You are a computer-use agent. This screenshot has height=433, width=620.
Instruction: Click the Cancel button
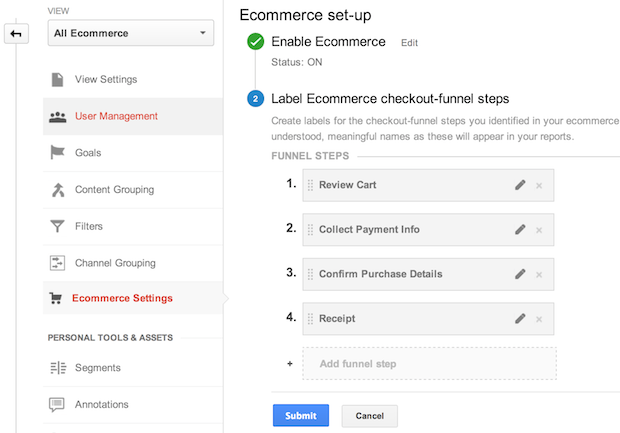[x=369, y=416]
